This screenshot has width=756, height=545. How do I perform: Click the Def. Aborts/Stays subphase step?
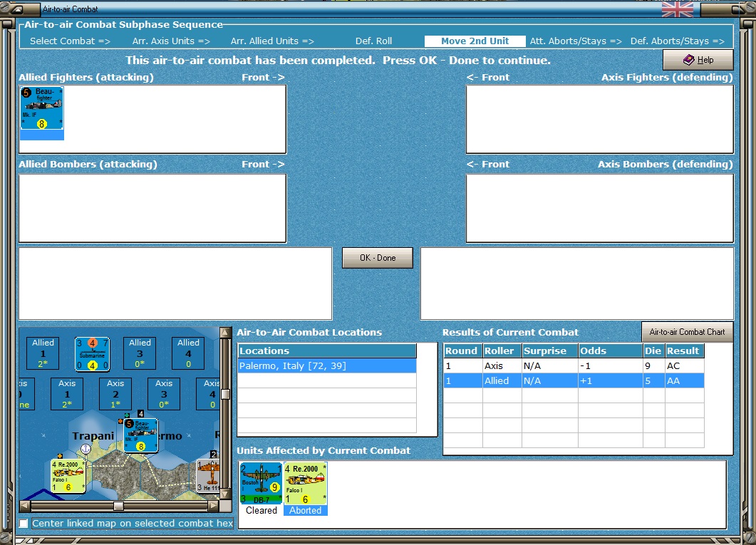(x=678, y=41)
